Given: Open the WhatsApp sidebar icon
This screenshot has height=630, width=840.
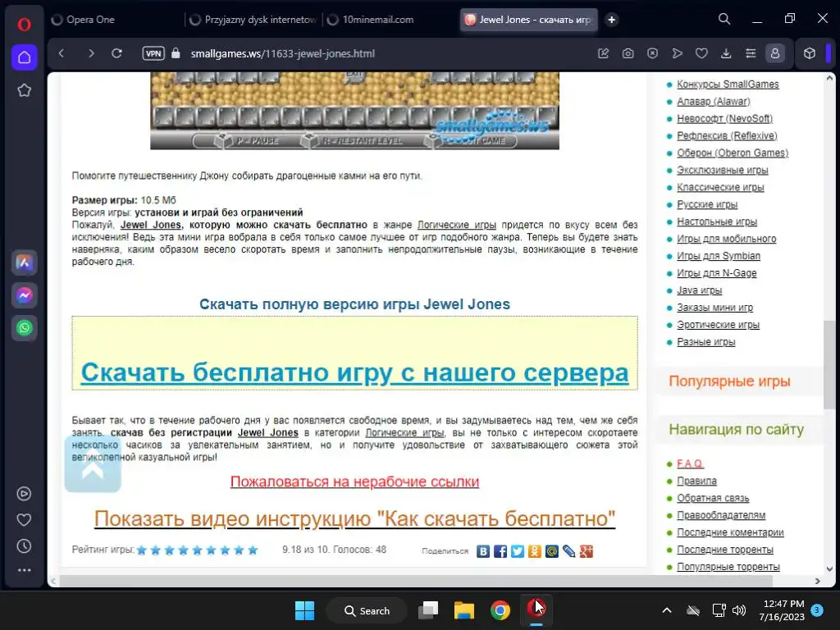Looking at the screenshot, I should click(24, 328).
